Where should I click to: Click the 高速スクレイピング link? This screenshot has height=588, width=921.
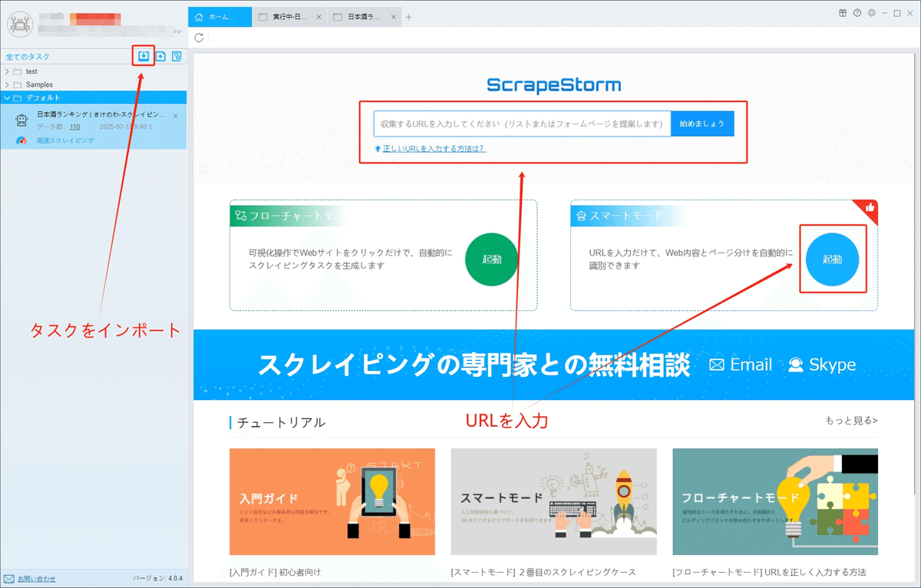click(65, 140)
